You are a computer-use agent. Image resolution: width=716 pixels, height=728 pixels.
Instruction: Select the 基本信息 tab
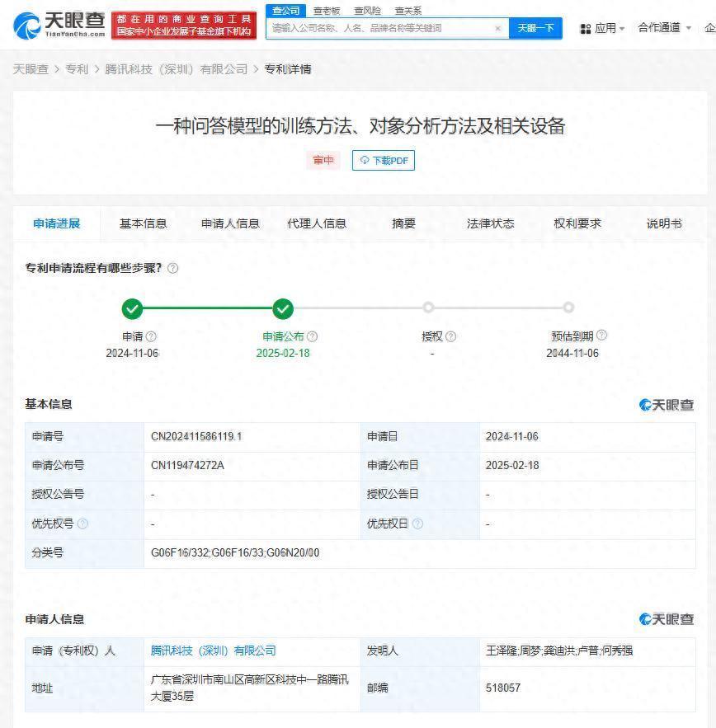[143, 223]
